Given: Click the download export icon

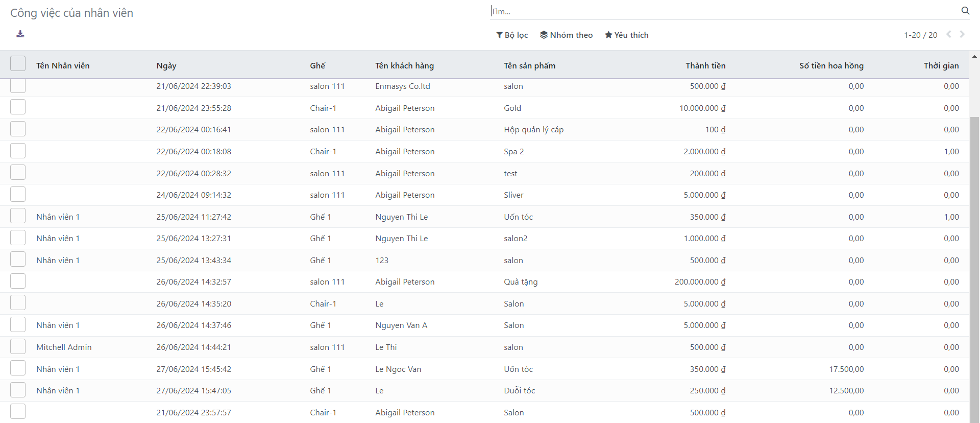Looking at the screenshot, I should coord(20,34).
